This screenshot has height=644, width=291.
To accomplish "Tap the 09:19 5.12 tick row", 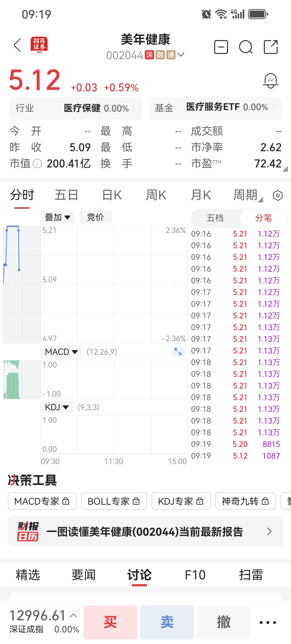I will pyautogui.click(x=235, y=456).
